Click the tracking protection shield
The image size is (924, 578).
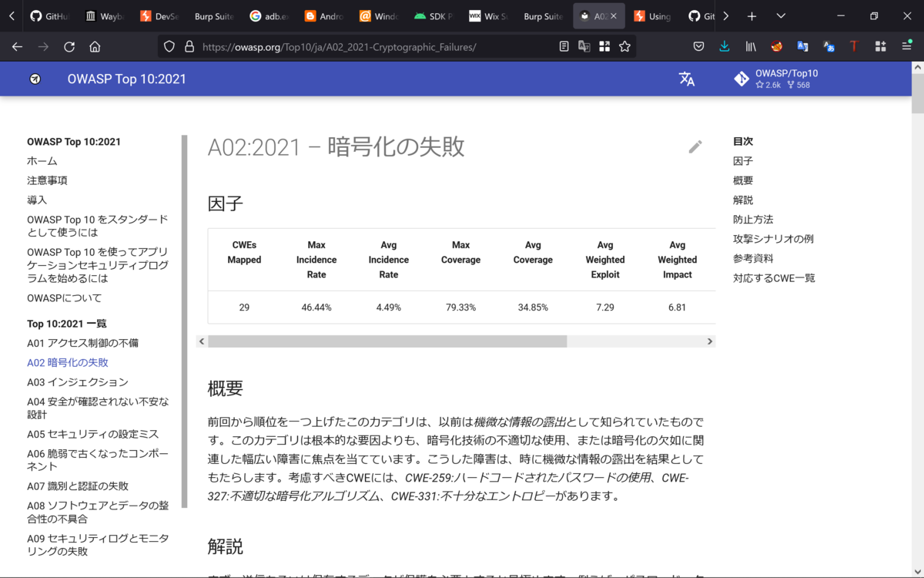(x=169, y=46)
